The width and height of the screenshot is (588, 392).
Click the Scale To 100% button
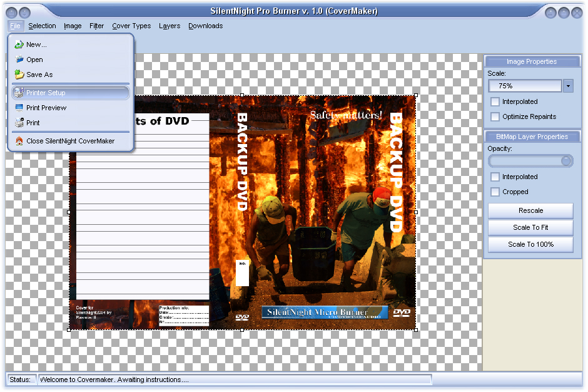click(530, 244)
